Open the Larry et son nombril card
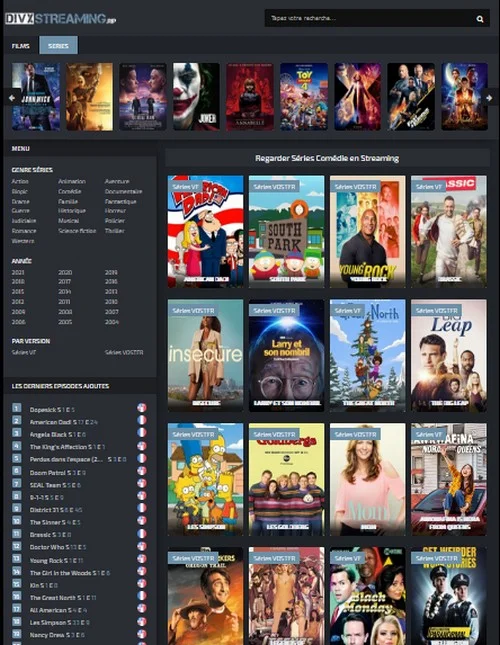 (287, 355)
